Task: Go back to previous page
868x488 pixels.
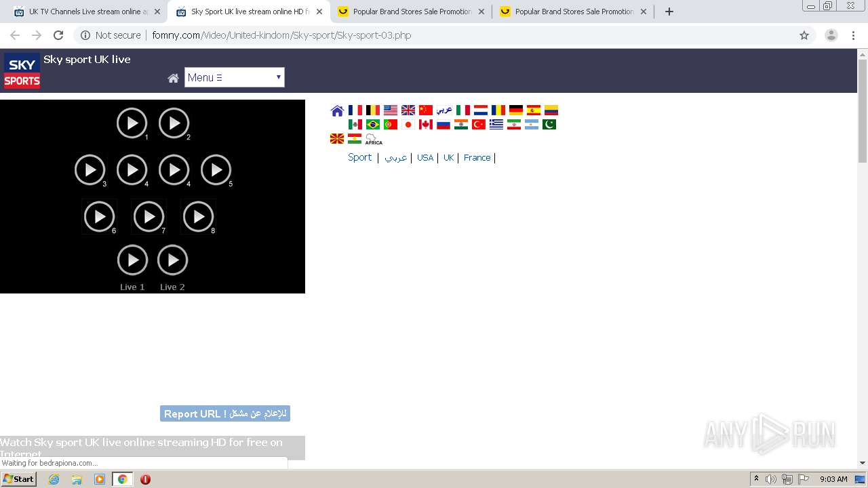Action: point(15,35)
